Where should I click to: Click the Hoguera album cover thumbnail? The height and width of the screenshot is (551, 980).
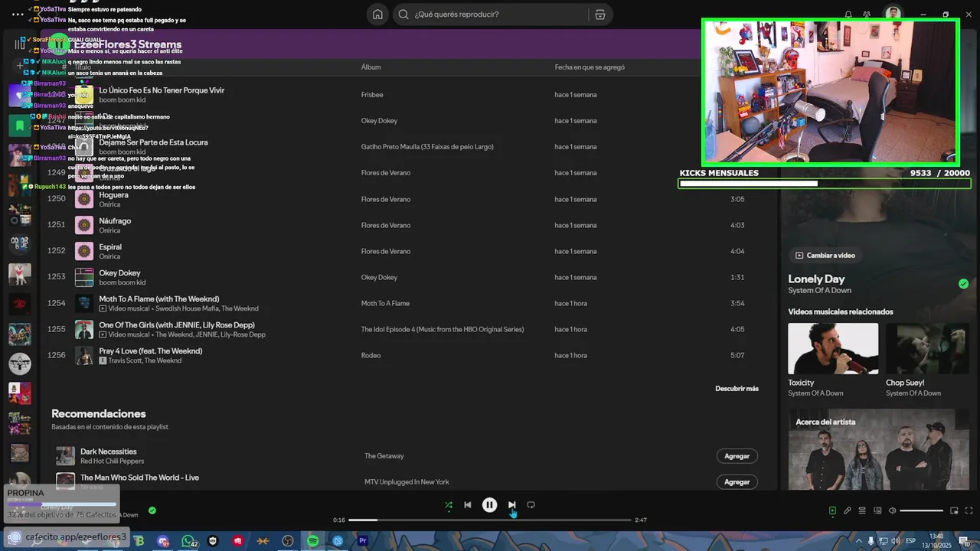tap(84, 200)
